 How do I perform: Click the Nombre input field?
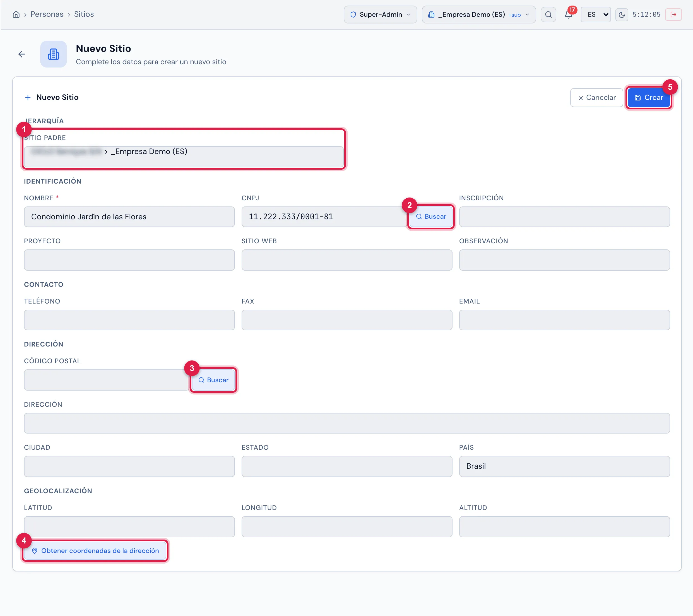click(x=129, y=217)
